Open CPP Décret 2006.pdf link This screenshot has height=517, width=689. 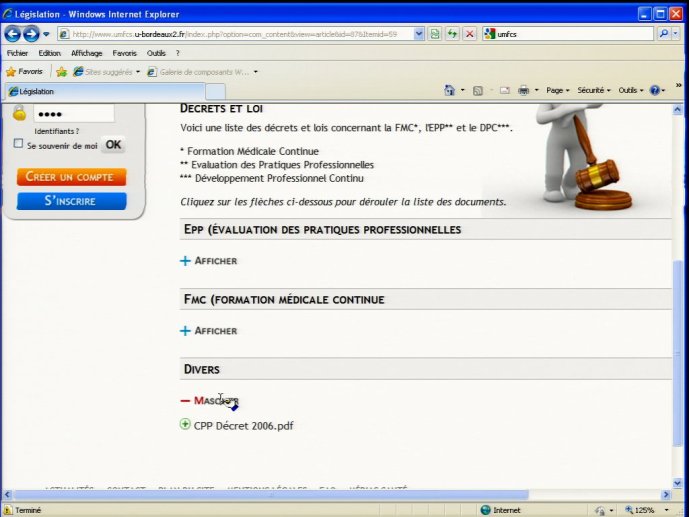pyautogui.click(x=243, y=426)
